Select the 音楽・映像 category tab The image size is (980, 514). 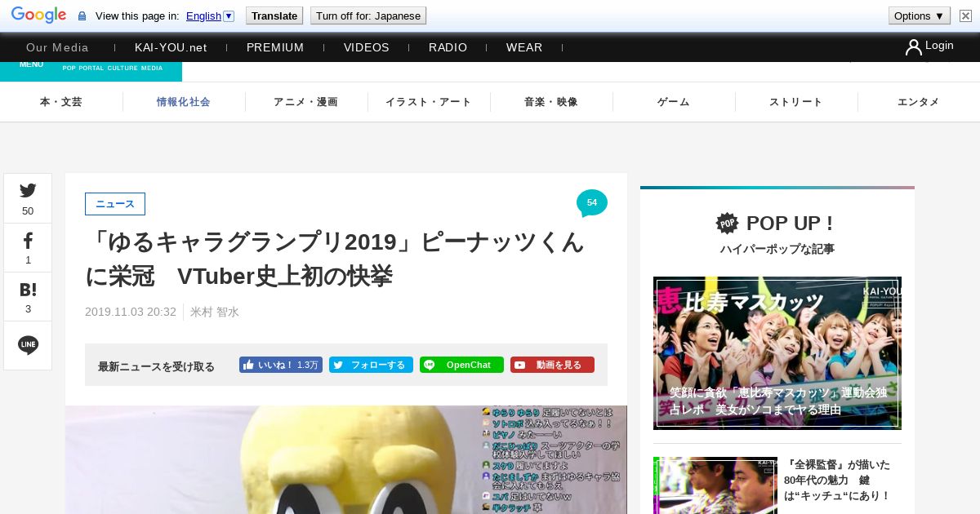tap(551, 102)
